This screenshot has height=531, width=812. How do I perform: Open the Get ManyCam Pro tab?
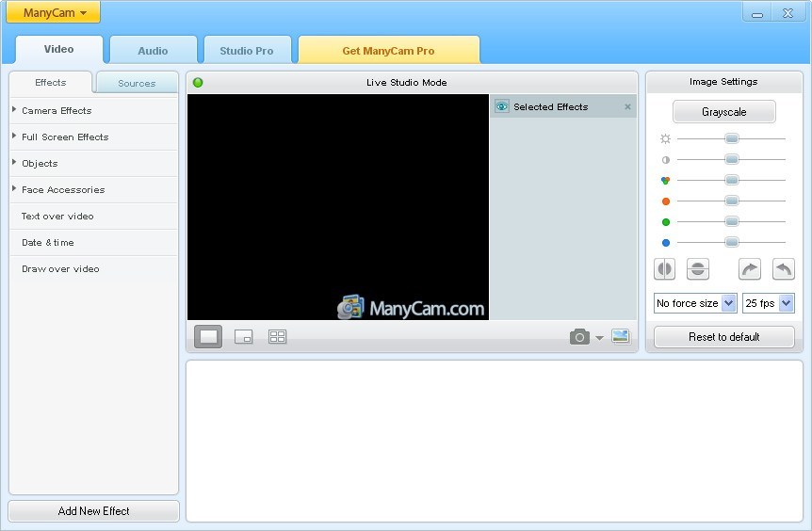(388, 51)
